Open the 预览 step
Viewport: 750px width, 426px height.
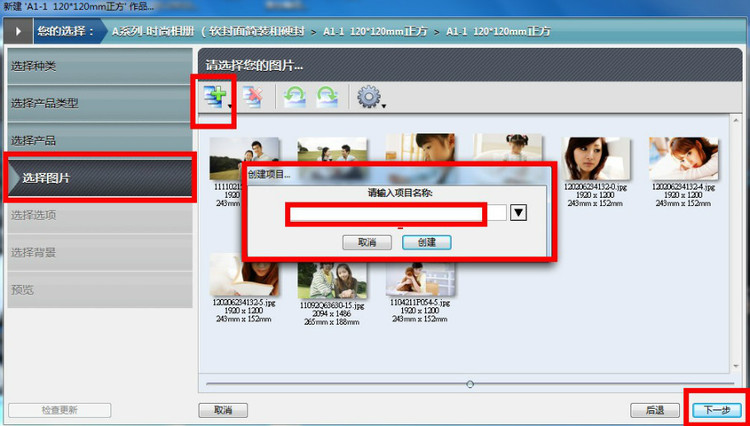[99, 290]
